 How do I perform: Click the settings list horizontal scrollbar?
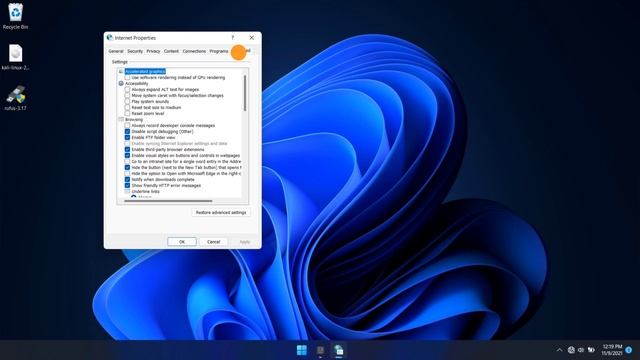pyautogui.click(x=168, y=201)
